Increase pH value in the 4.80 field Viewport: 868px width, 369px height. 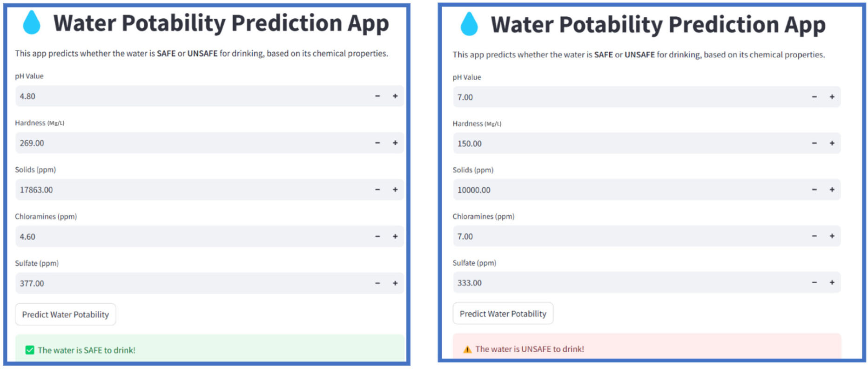[395, 96]
